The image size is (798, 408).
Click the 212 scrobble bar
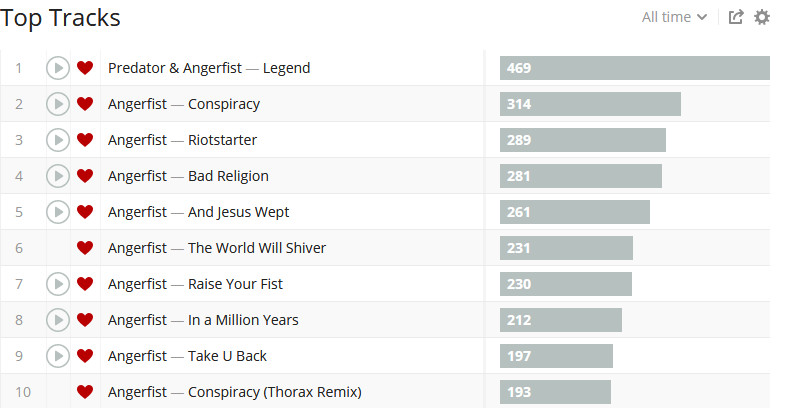561,320
